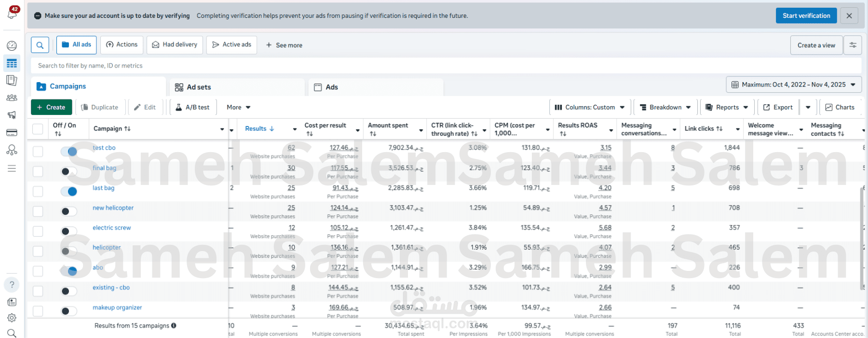Open the audiences people icon in sidebar

click(x=12, y=98)
